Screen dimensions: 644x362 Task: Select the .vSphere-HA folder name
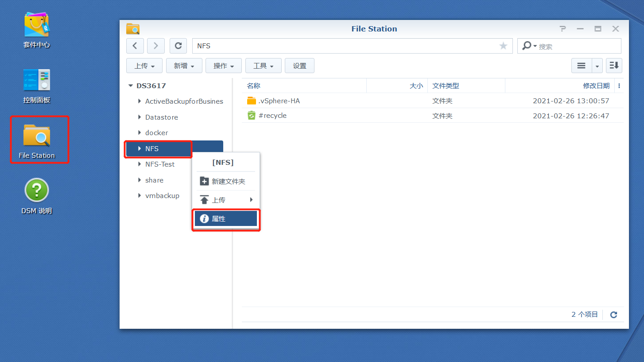click(279, 101)
